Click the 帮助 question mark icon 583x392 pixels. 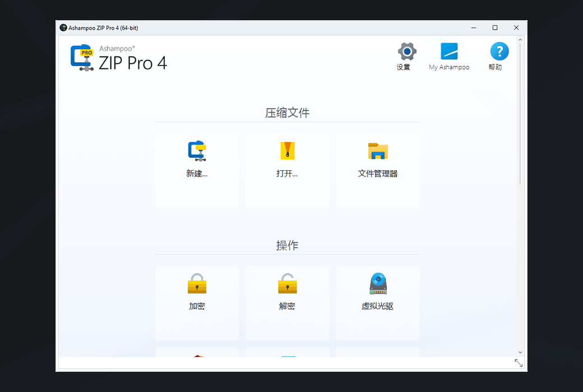(x=499, y=52)
